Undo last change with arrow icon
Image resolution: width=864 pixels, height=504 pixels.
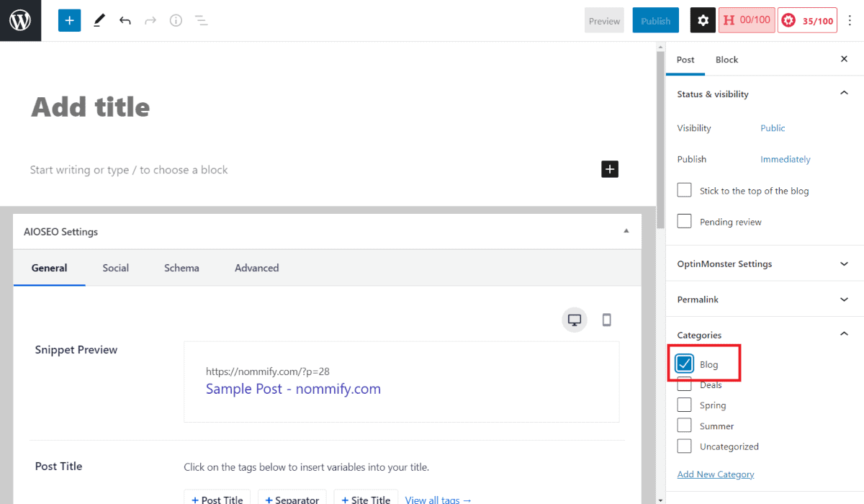(x=125, y=21)
